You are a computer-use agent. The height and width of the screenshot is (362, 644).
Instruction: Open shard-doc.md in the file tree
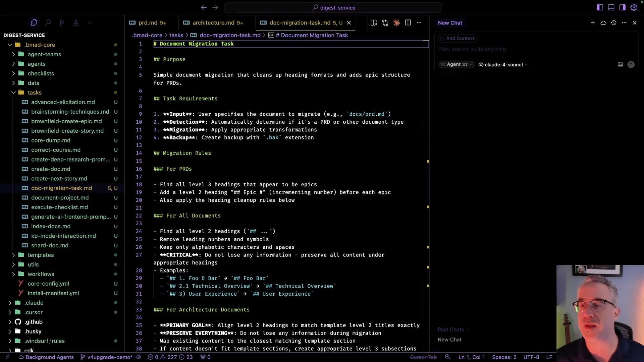(50, 246)
